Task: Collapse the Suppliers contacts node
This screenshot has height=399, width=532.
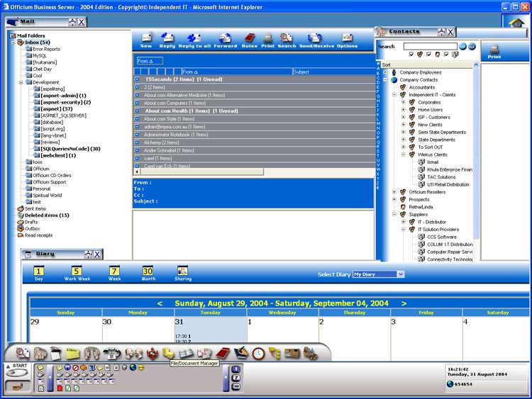Action: [x=394, y=214]
